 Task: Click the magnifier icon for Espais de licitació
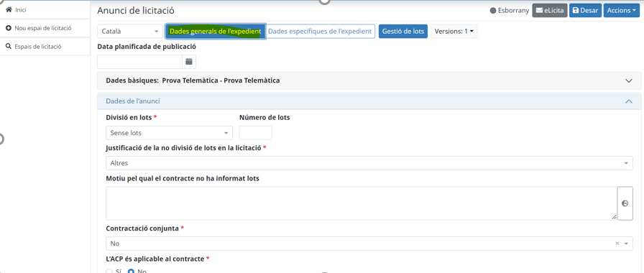click(8, 47)
